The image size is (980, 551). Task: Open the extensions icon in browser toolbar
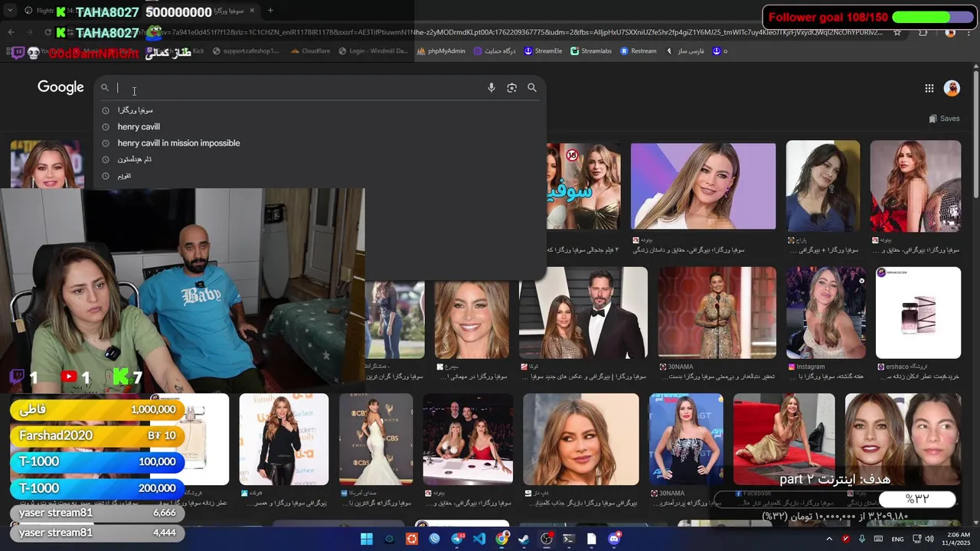pyautogui.click(x=923, y=32)
